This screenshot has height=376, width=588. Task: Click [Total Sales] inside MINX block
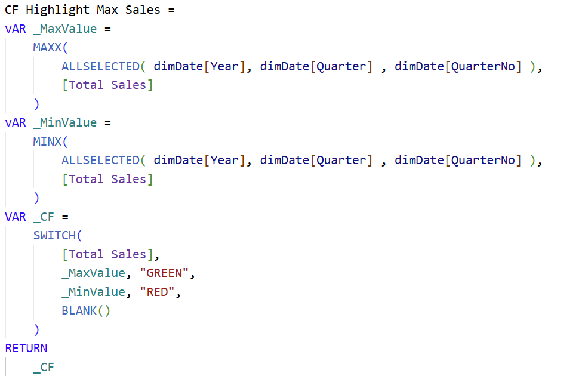[107, 179]
